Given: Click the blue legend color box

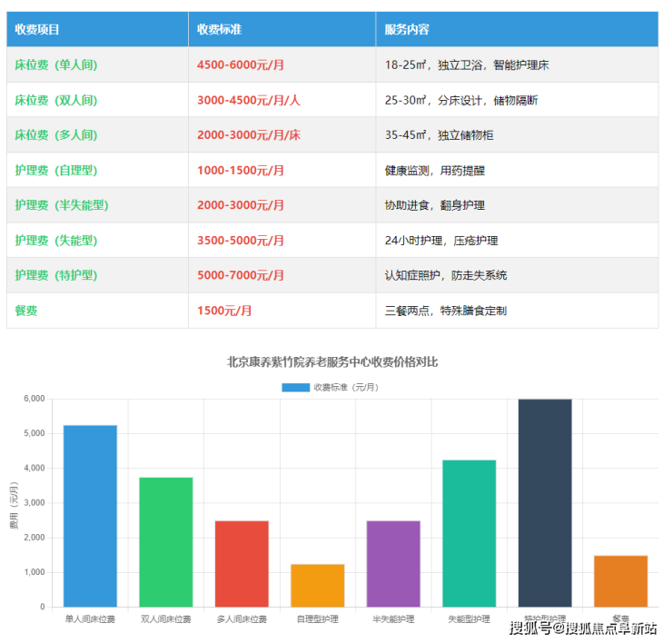Looking at the screenshot, I should 295,387.
